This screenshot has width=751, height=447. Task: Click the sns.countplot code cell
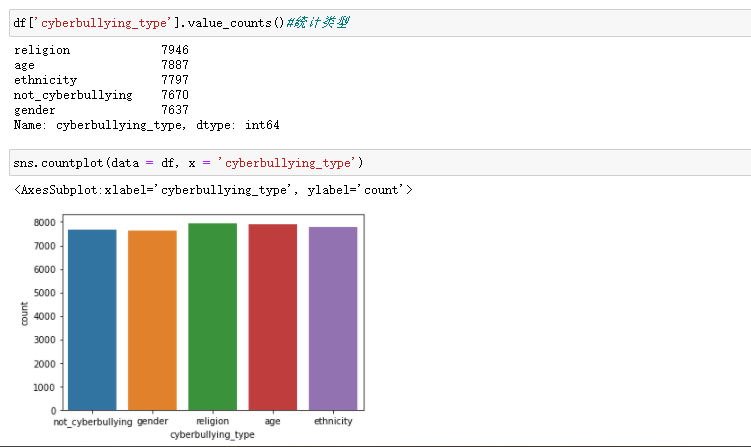tap(380, 162)
